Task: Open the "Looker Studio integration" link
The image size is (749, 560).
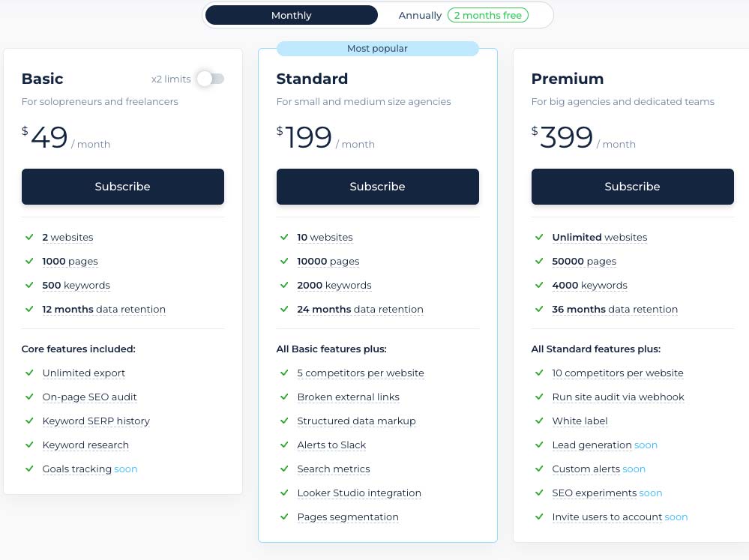Action: coord(359,493)
